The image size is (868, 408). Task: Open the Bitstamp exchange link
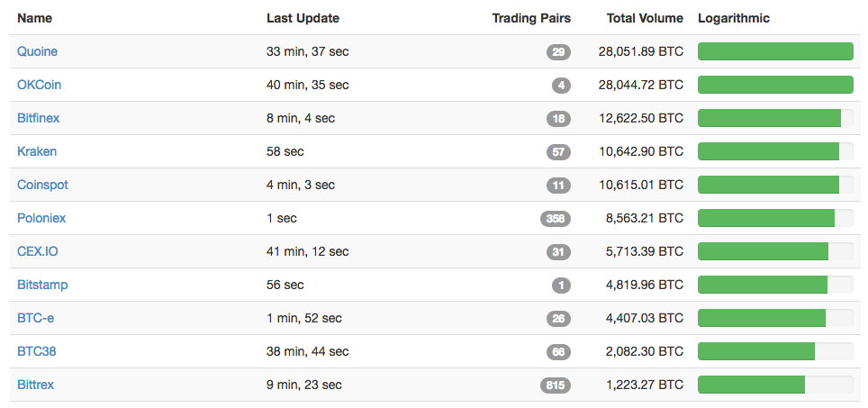pos(42,285)
